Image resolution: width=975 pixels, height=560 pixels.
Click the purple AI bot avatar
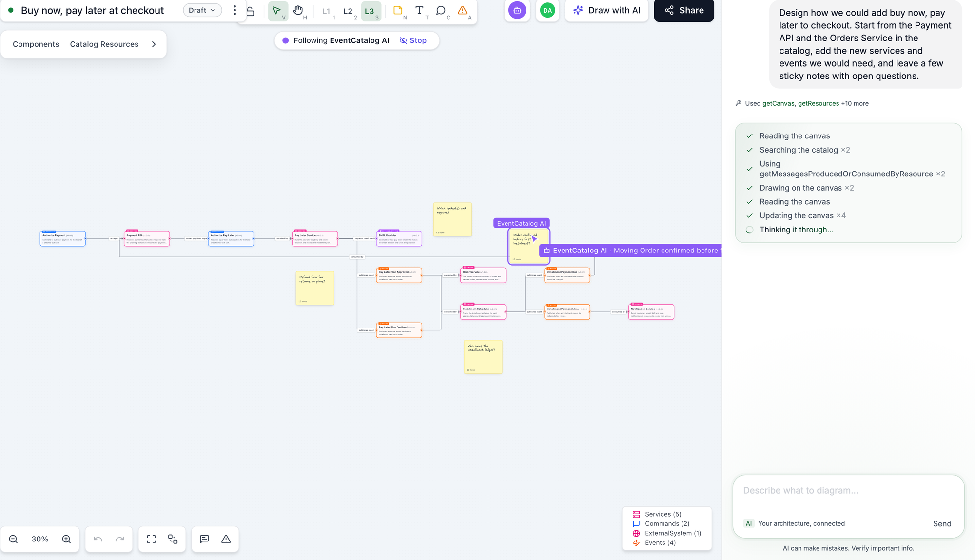[x=517, y=10]
